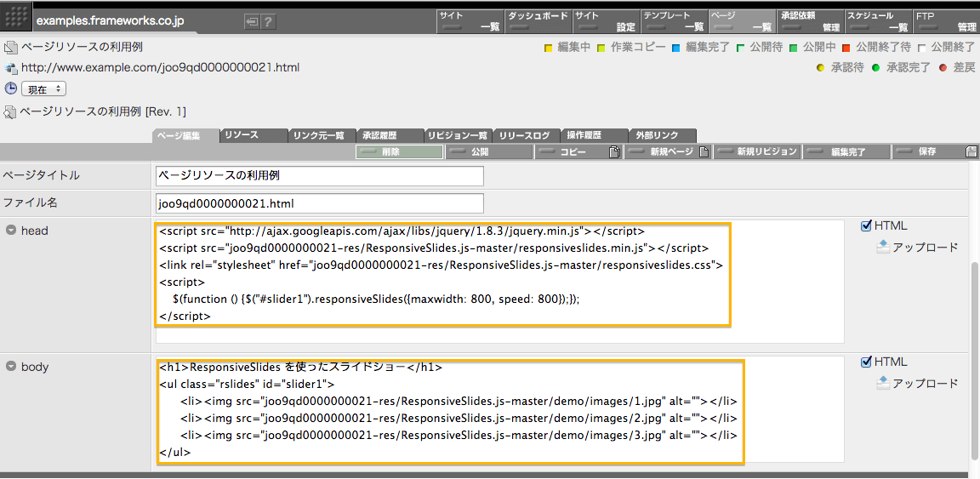This screenshot has width=980, height=479.
Task: Open スケジュール一覧 in top navigation
Action: point(878,21)
